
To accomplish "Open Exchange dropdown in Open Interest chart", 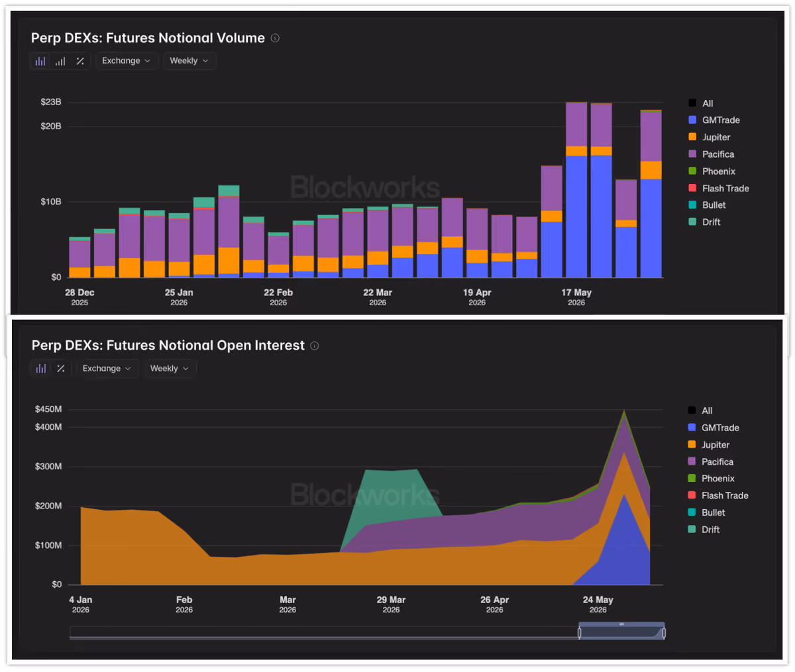I will [x=107, y=368].
